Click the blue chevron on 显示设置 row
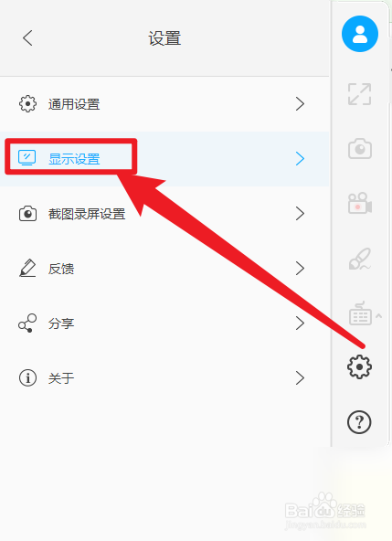392x541 pixels. [301, 159]
